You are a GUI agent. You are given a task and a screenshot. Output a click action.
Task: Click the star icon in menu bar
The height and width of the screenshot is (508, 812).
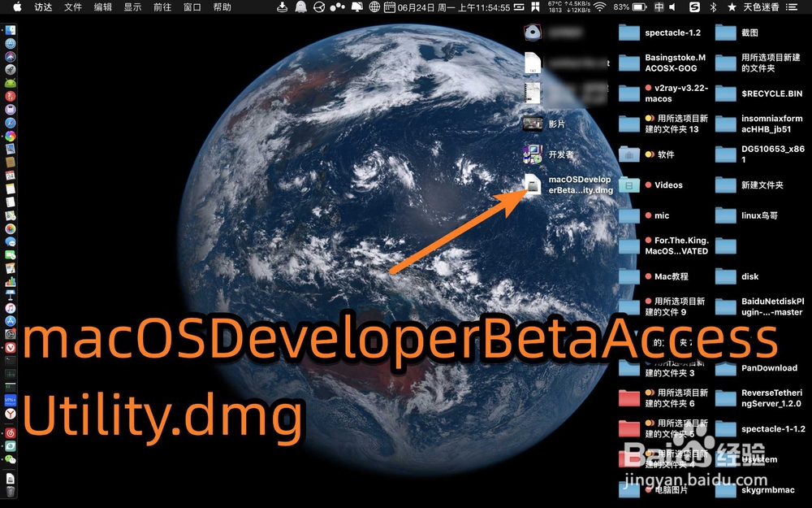click(732, 7)
